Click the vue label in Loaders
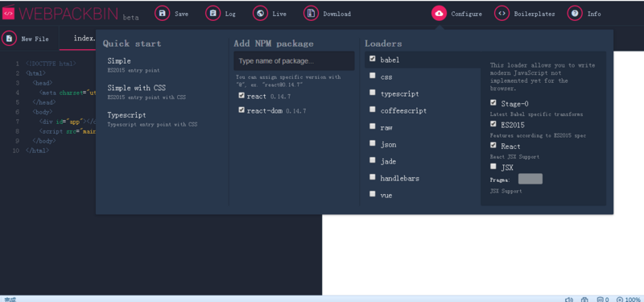This screenshot has height=302, width=644. [x=386, y=196]
